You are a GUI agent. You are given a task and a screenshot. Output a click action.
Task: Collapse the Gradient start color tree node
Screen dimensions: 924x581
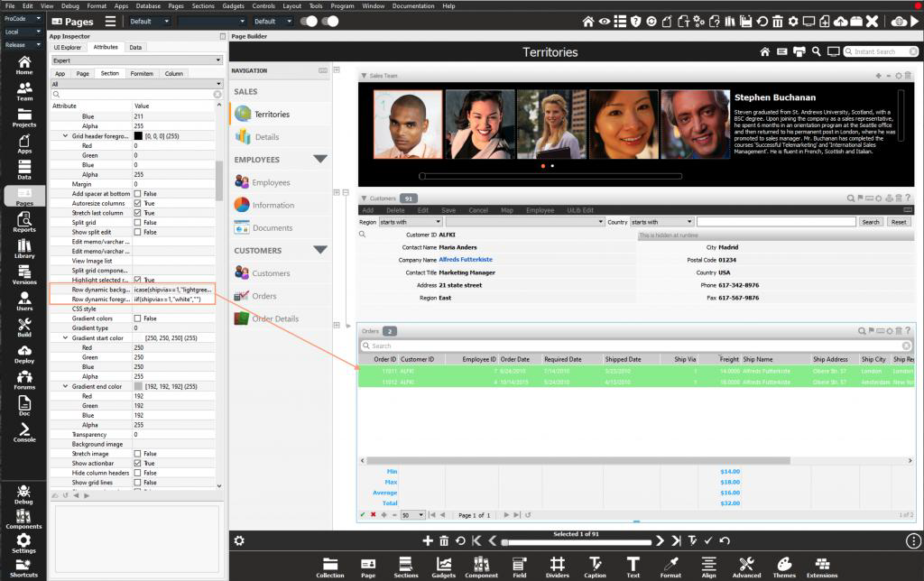(66, 337)
